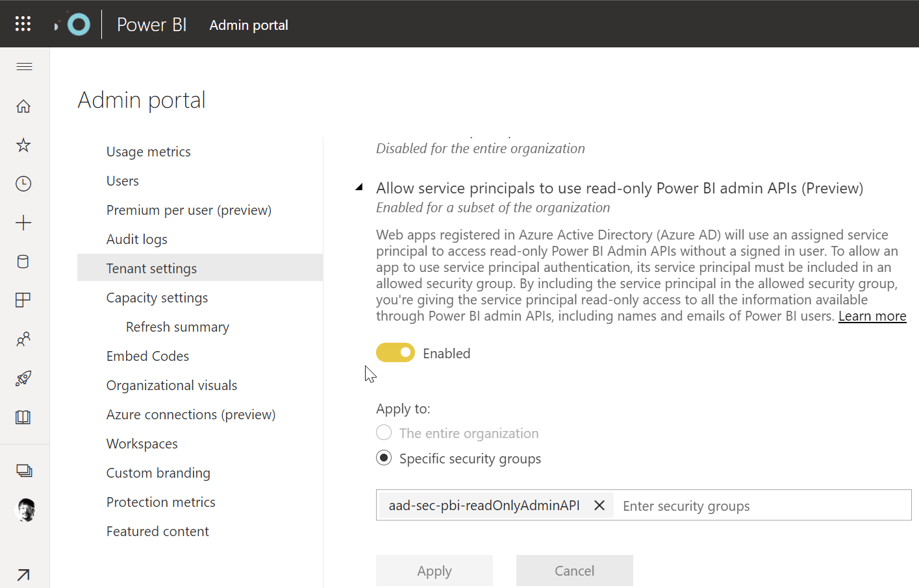Collapse the navigation pane hamburger menu
Screen dimensions: 919x588
click(24, 67)
